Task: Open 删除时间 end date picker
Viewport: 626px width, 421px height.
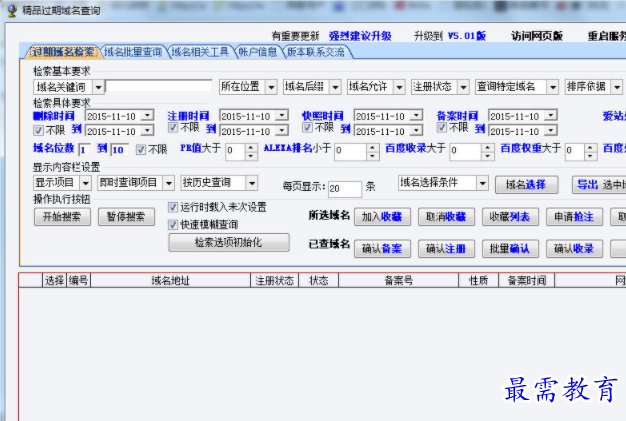Action: tap(147, 130)
